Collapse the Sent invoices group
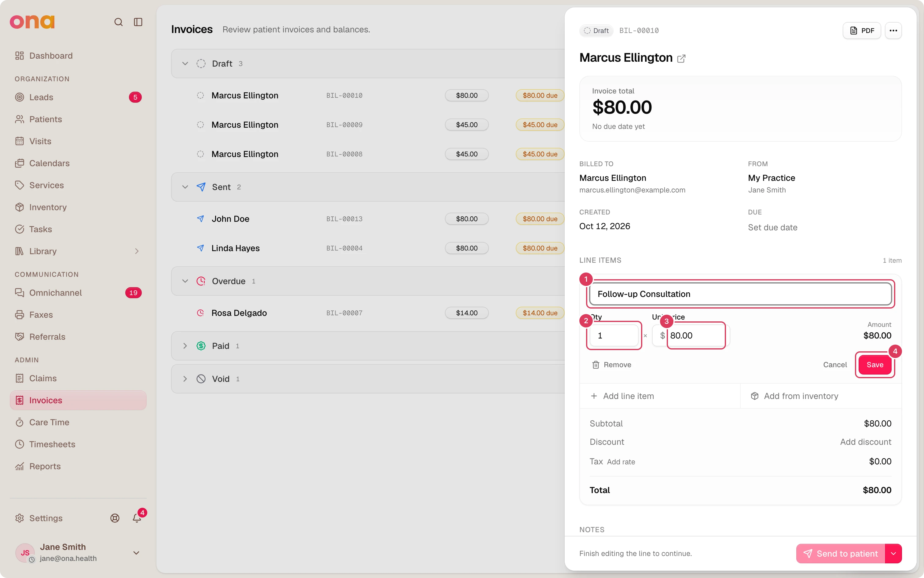Screen dimensions: 924x578 point(185,187)
